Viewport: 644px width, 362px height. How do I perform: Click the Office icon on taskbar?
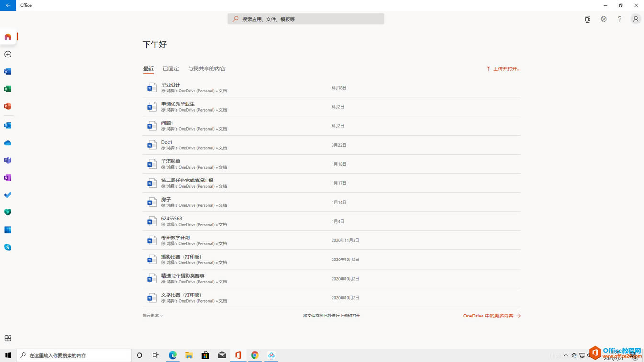coord(238,355)
